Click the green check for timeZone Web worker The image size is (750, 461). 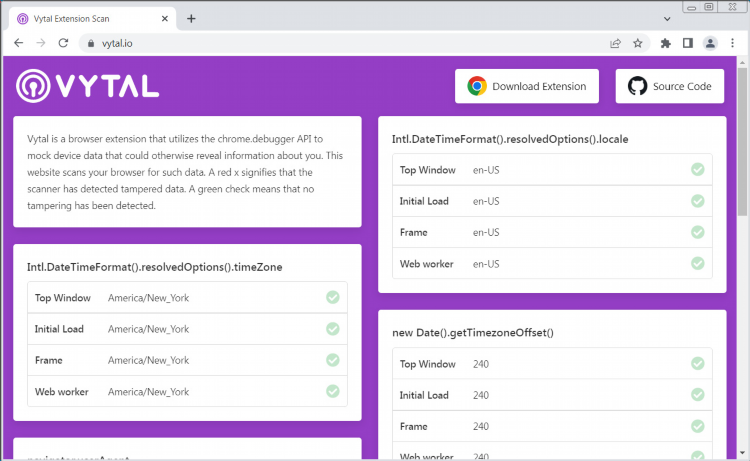point(332,391)
